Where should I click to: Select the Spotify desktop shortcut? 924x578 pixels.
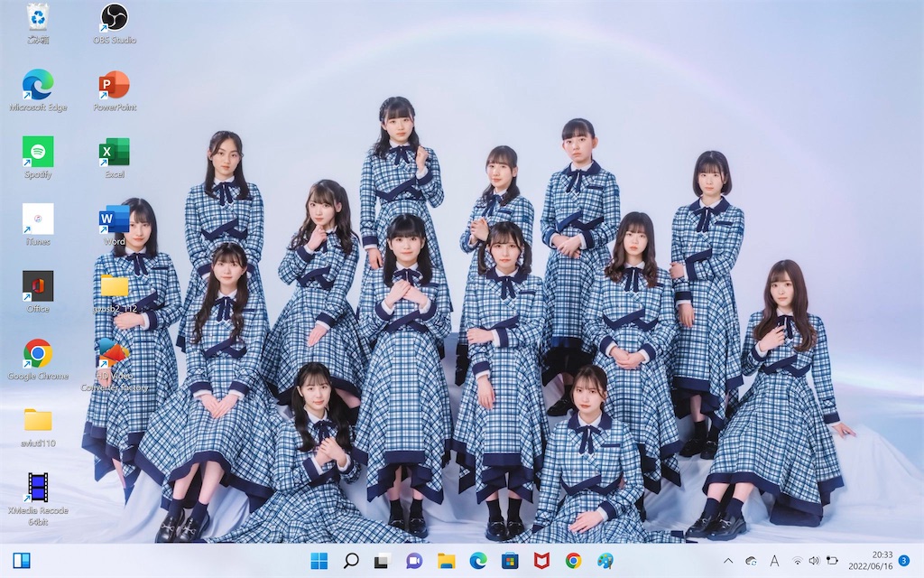pyautogui.click(x=38, y=158)
